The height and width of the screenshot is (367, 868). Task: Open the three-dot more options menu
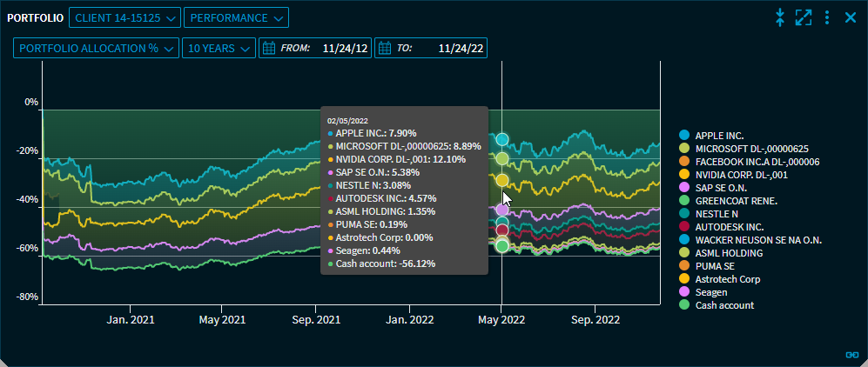coord(827,17)
